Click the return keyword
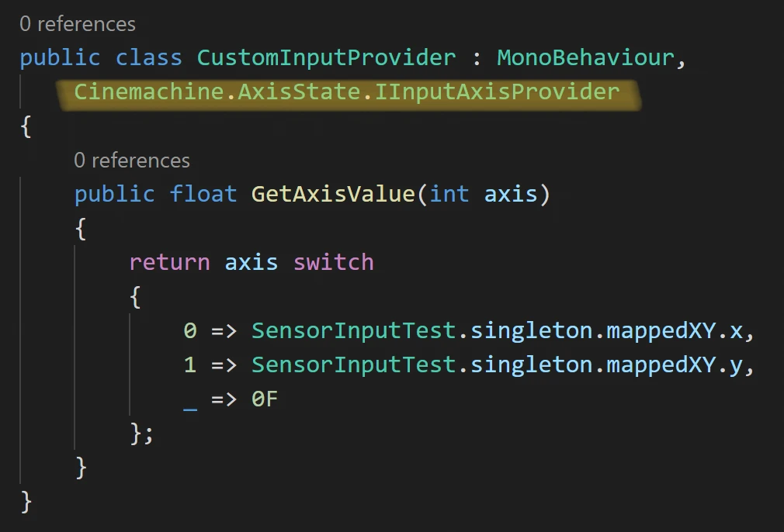784x532 pixels. coord(169,262)
